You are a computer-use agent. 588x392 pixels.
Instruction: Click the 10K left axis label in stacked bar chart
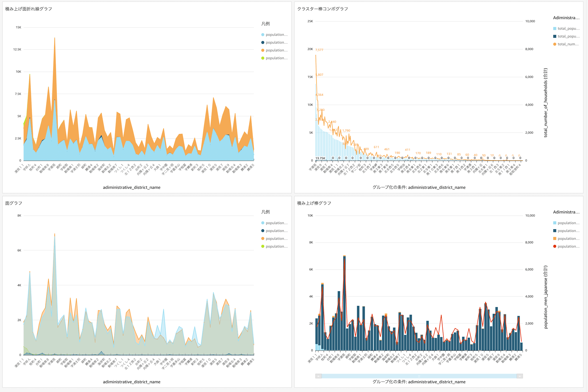tap(310, 215)
